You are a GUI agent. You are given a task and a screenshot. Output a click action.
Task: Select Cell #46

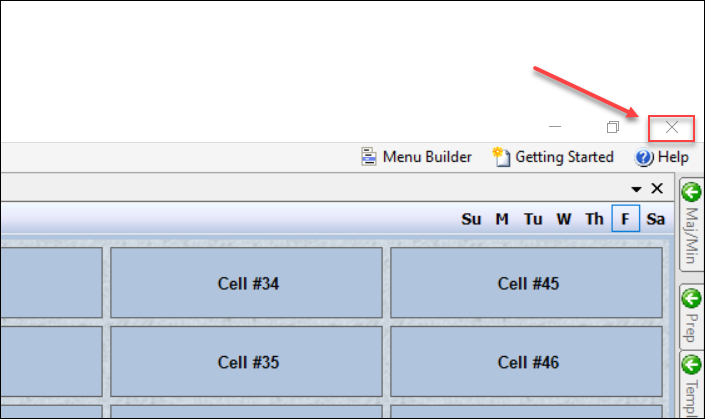pyautogui.click(x=527, y=361)
